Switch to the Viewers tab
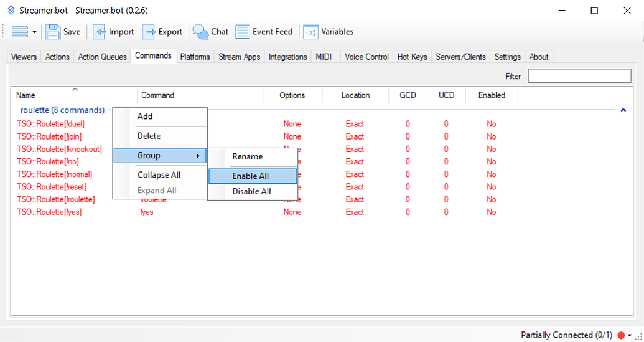 pyautogui.click(x=24, y=57)
